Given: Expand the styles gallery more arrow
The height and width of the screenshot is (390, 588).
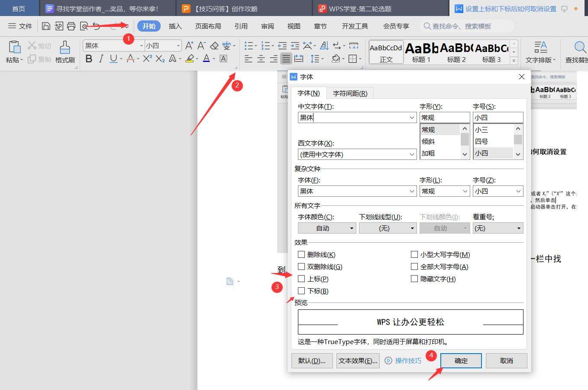Looking at the screenshot, I should [514, 60].
